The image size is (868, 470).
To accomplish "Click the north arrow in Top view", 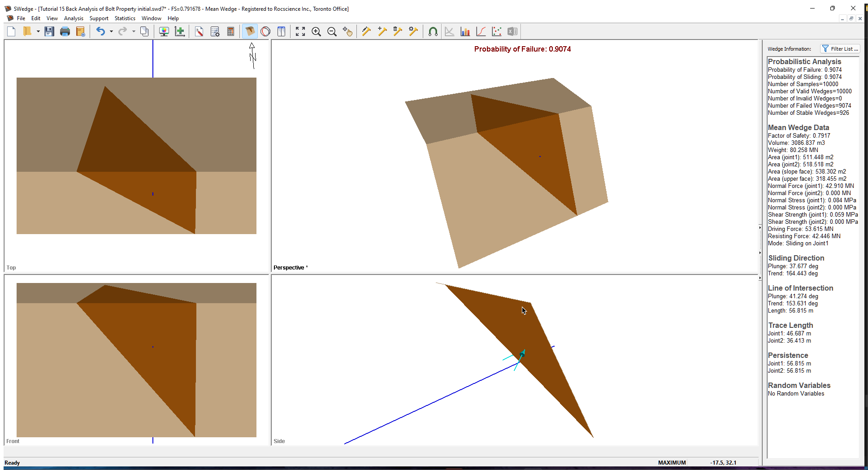I will coord(253,56).
